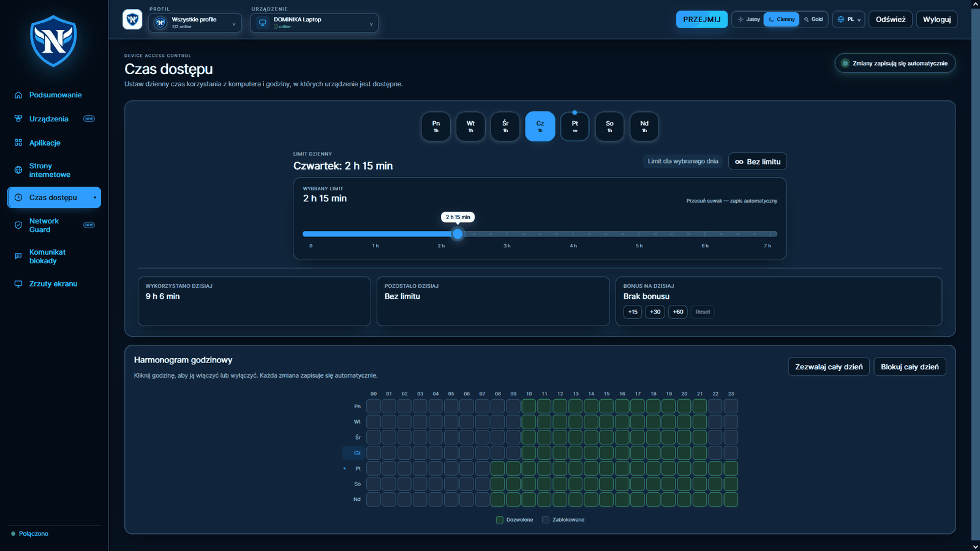Add a +30 minute bonus
This screenshot has height=551, width=980.
pyautogui.click(x=655, y=312)
